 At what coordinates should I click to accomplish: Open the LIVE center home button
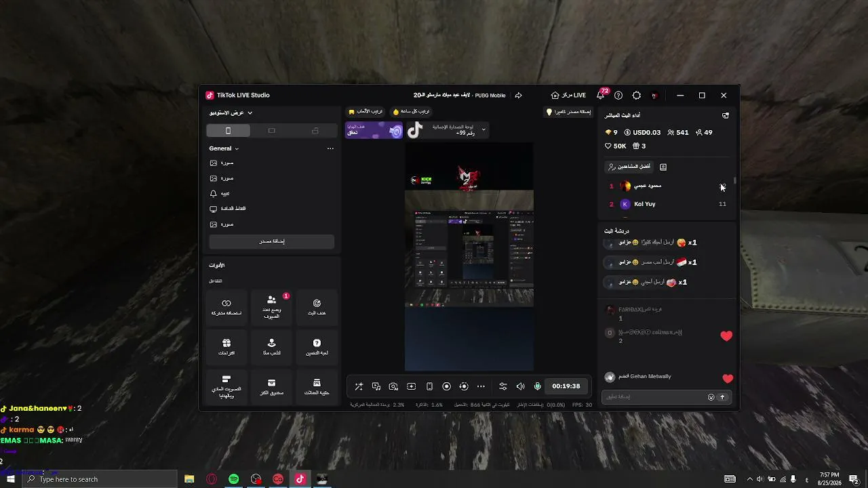[x=568, y=96]
